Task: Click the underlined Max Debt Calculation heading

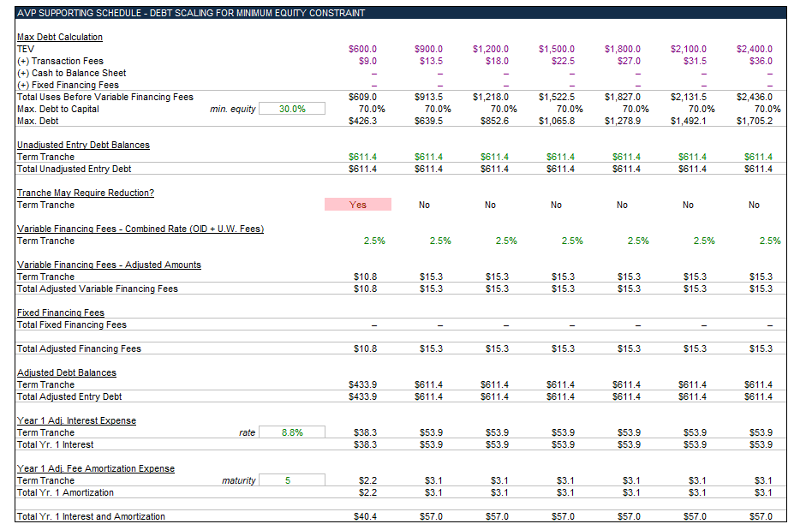Action: click(x=59, y=37)
